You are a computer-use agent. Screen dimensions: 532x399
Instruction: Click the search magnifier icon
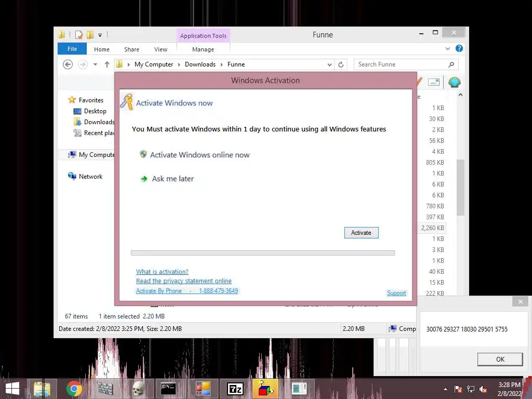tap(451, 64)
